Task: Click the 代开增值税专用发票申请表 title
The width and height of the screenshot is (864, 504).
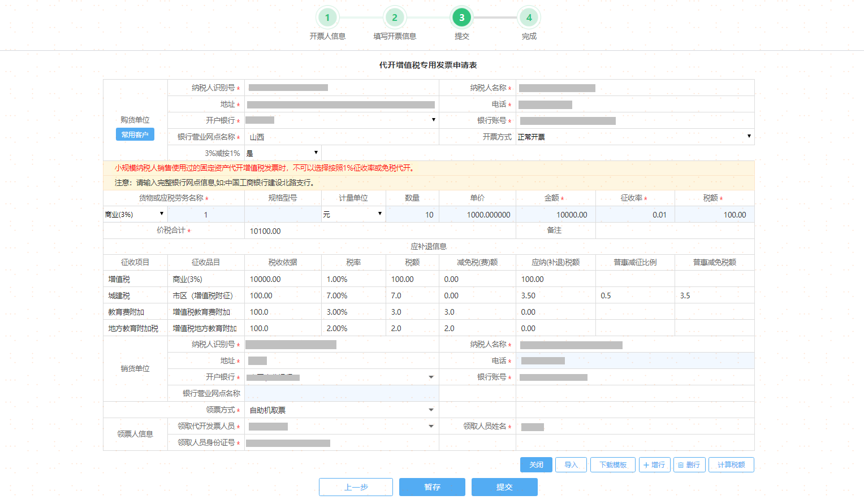Action: pos(428,65)
